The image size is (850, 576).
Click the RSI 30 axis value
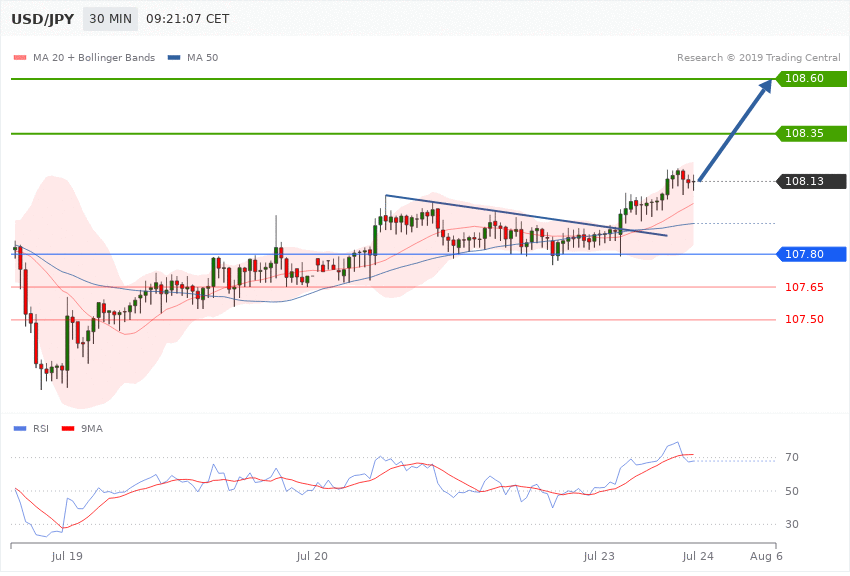point(791,524)
